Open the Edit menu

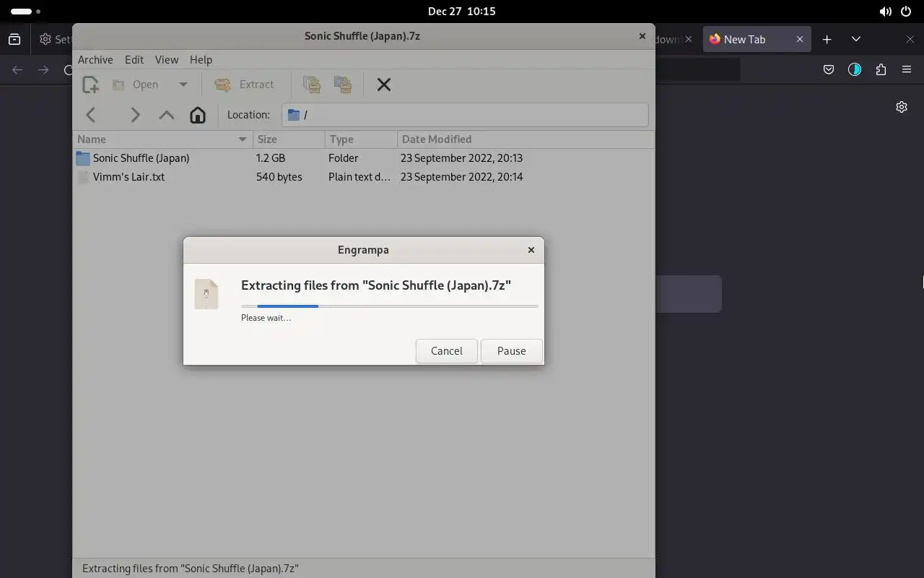tap(134, 59)
